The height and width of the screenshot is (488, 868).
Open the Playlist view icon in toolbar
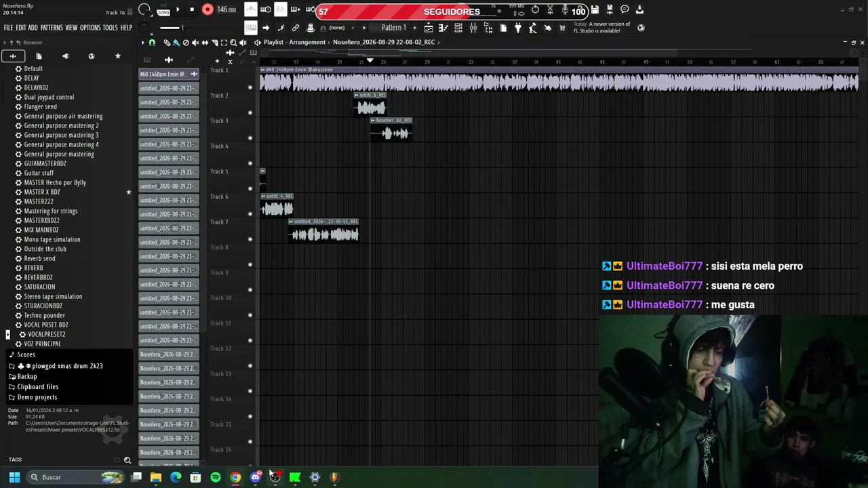coord(429,28)
